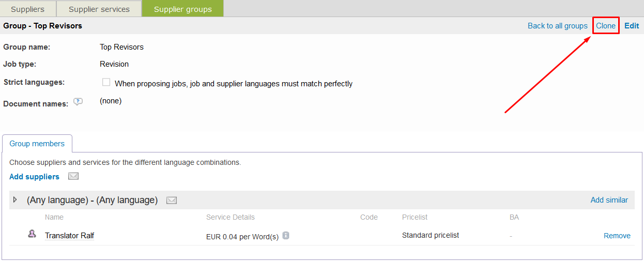Remove Translator Ralf from the group
The width and height of the screenshot is (644, 261).
(617, 236)
